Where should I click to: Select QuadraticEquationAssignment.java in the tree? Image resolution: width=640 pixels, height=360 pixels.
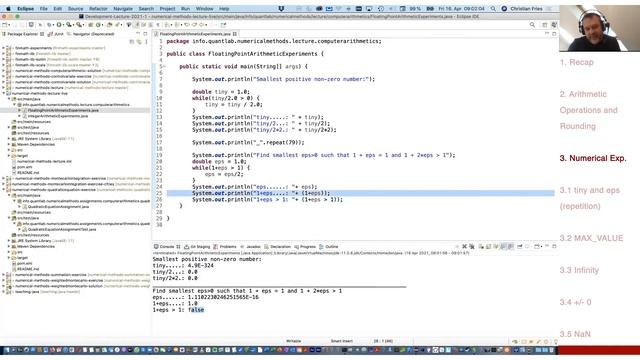coord(58,207)
